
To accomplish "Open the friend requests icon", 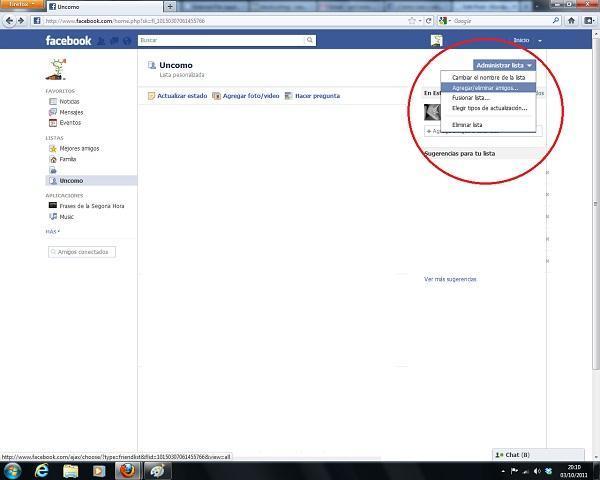I will click(x=101, y=41).
